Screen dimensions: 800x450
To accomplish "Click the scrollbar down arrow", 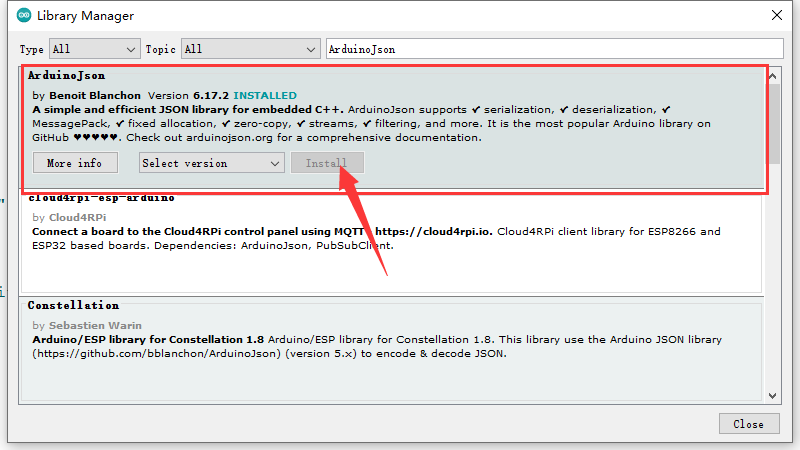I will click(x=772, y=395).
